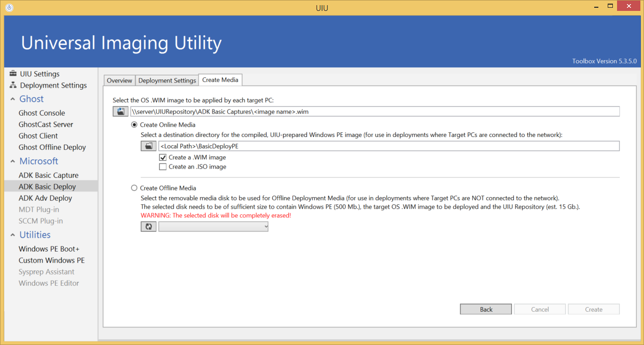This screenshot has width=644, height=345.
Task: Switch to the Deployment Settings tab
Action: pos(167,80)
